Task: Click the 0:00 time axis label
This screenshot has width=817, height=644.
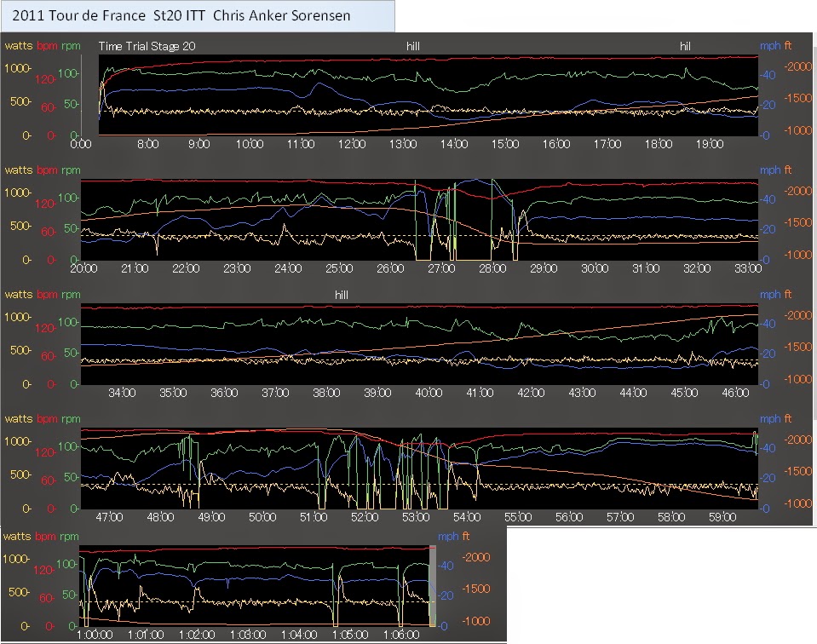Action: point(81,144)
